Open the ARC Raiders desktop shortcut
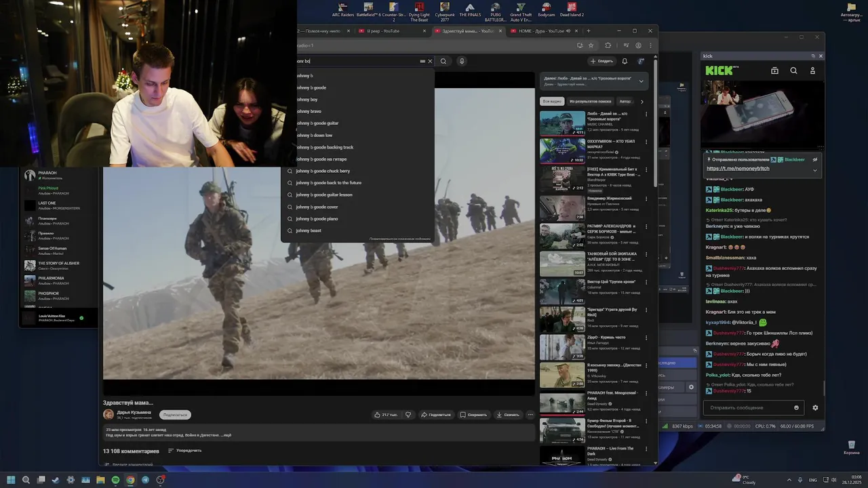 click(343, 10)
